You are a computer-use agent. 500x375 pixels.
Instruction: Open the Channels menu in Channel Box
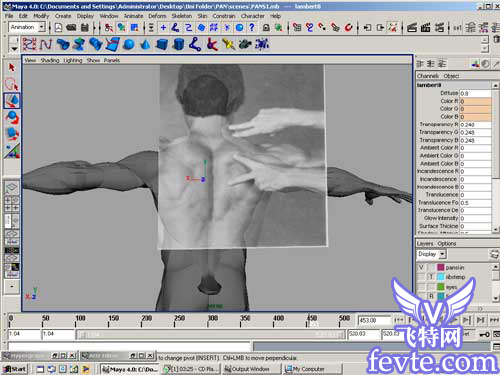click(x=428, y=76)
